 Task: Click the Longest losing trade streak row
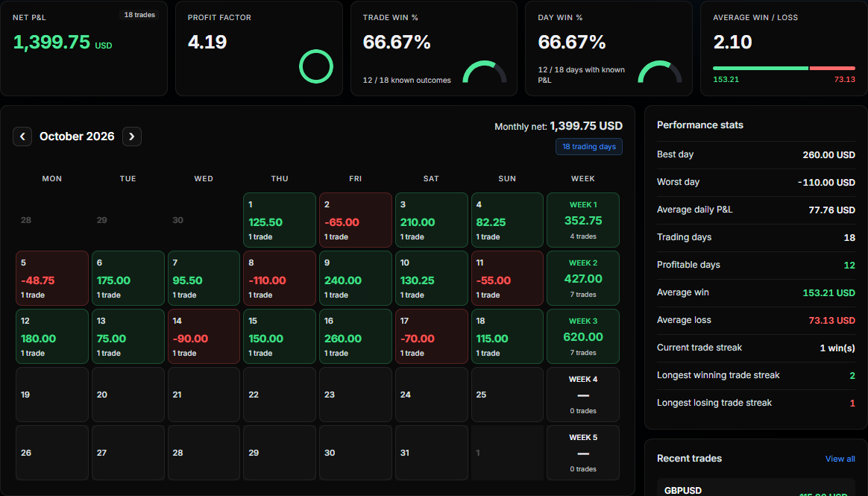[x=755, y=403]
